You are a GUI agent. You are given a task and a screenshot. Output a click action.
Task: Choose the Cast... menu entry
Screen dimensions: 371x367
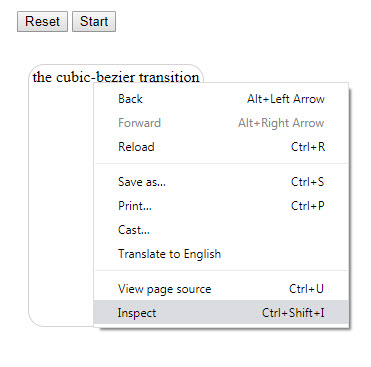click(221, 230)
